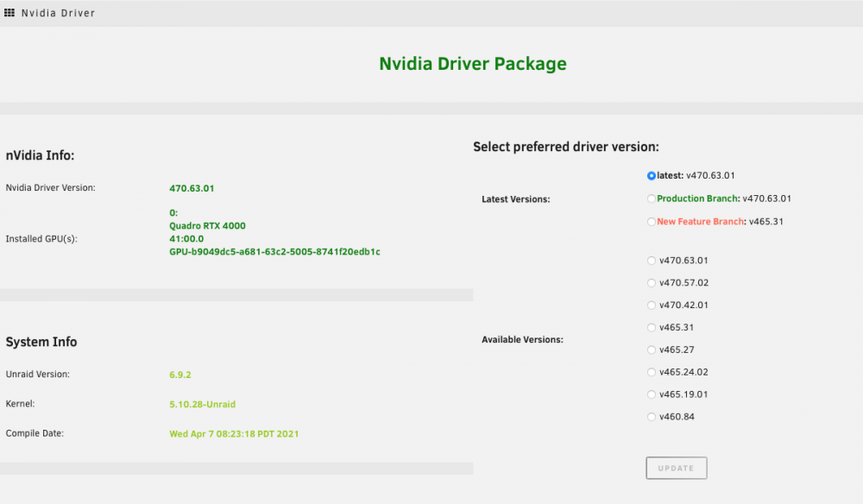Viewport: 863px width, 504px height.
Task: Click the compile date Wed Apr 7 value
Action: coord(234,434)
